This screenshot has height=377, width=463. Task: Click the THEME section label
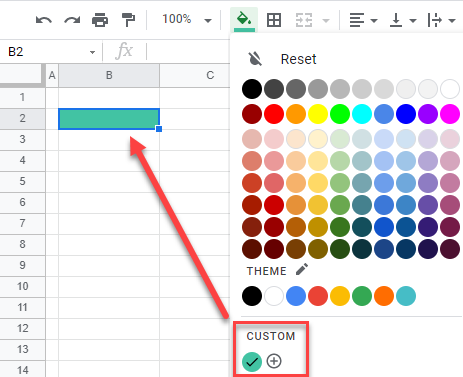(266, 271)
